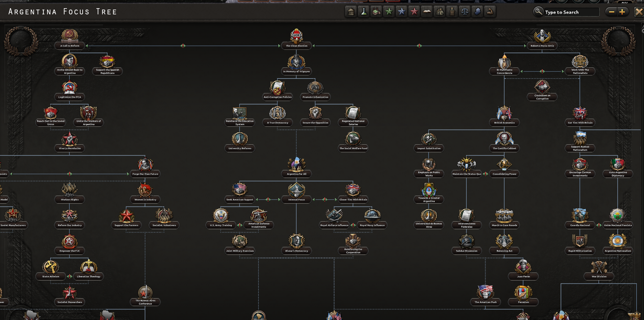Click the Type to Search field
The height and width of the screenshot is (320, 644).
(x=571, y=12)
